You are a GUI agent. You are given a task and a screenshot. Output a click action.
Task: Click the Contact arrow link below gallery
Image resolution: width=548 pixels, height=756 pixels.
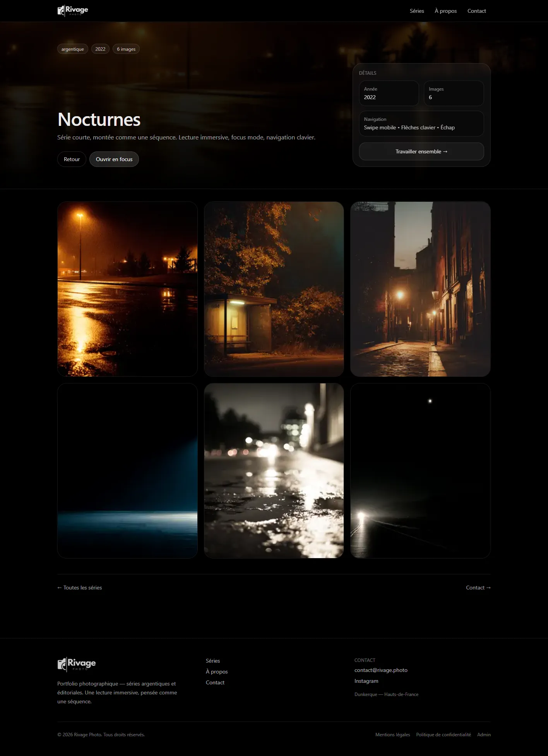[x=478, y=588]
